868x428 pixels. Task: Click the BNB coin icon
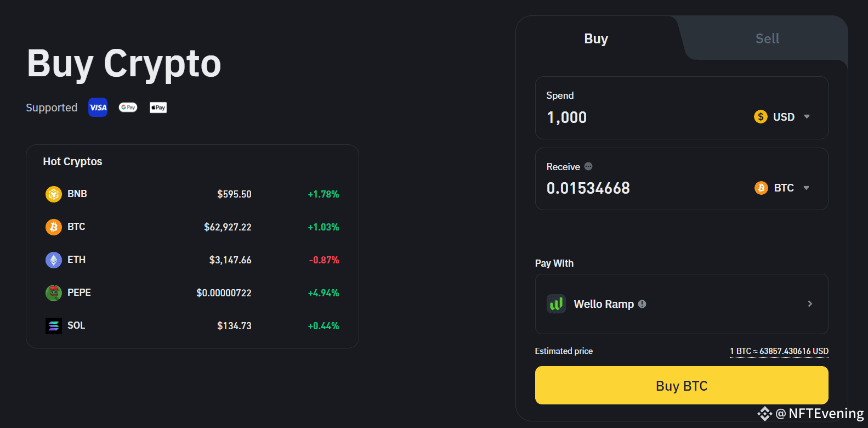[x=53, y=194]
